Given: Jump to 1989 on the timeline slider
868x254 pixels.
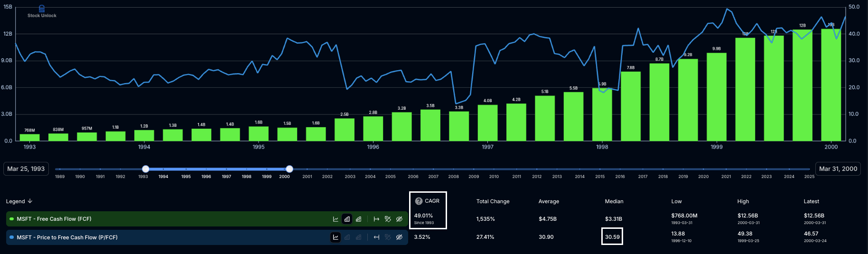Looking at the screenshot, I should pyautogui.click(x=60, y=177).
